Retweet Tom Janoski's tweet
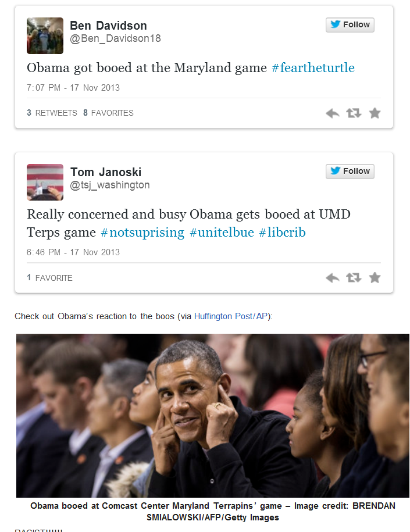This screenshot has width=410, height=532. [354, 278]
